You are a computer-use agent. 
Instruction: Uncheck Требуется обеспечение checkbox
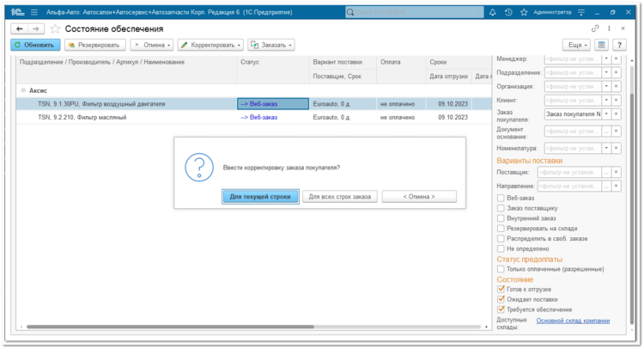coord(501,309)
